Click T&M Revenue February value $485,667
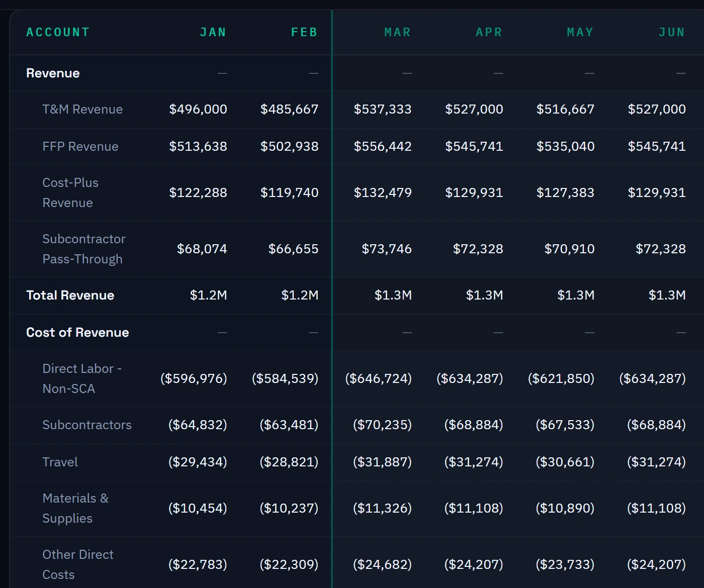The width and height of the screenshot is (704, 588). pyautogui.click(x=289, y=110)
